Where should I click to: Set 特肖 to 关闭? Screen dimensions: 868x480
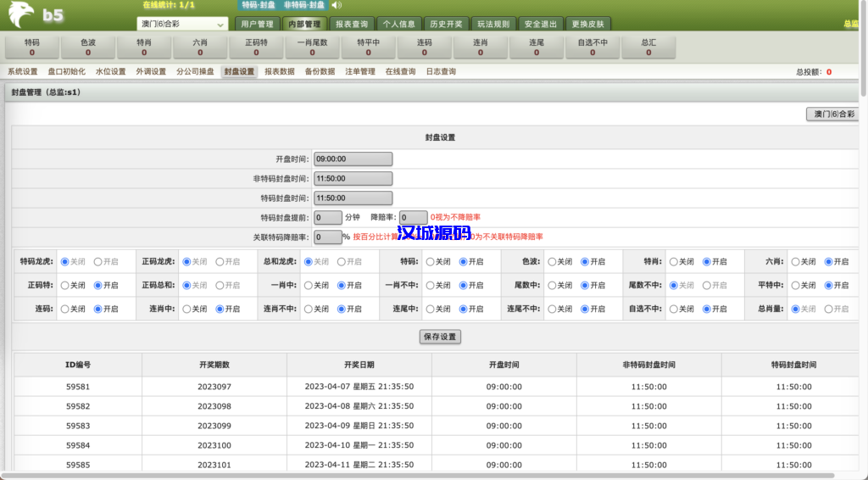[674, 262]
